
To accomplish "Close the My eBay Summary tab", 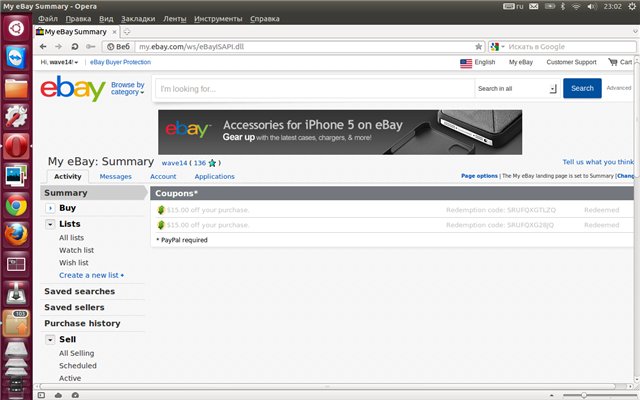I will click(114, 32).
